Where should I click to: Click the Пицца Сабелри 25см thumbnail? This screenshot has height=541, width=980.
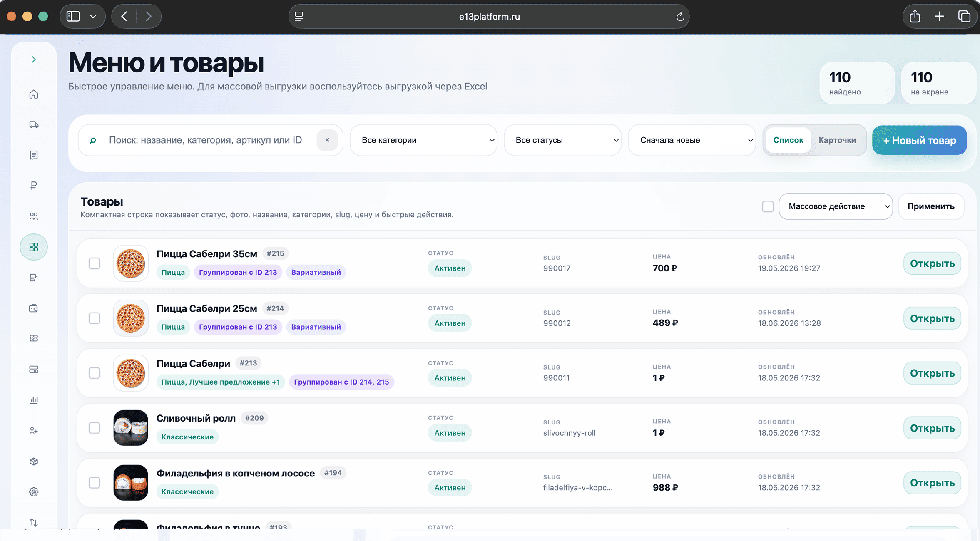[131, 318]
